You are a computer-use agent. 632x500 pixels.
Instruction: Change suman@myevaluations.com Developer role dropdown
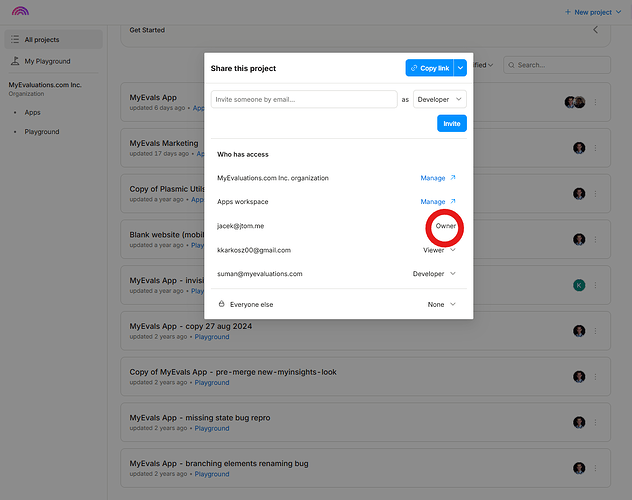click(x=435, y=273)
